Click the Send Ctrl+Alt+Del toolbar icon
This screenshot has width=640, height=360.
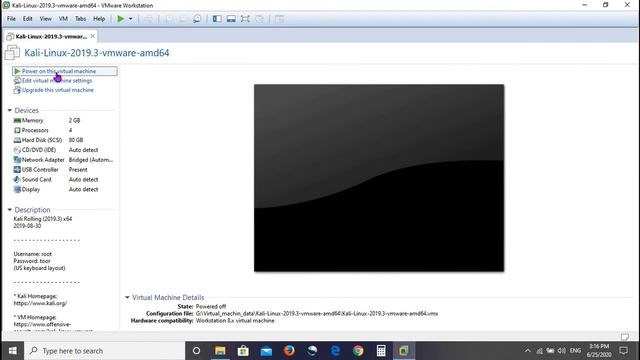(x=149, y=19)
